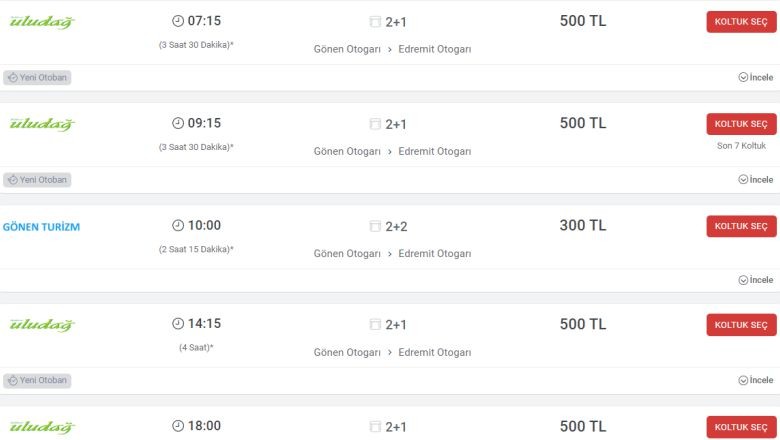The width and height of the screenshot is (780, 440).
Task: Click the seat icon for the 09:15 bus
Action: point(375,124)
